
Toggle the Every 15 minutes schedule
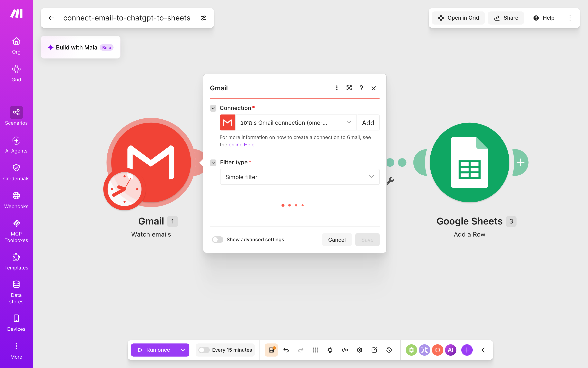coord(204,350)
